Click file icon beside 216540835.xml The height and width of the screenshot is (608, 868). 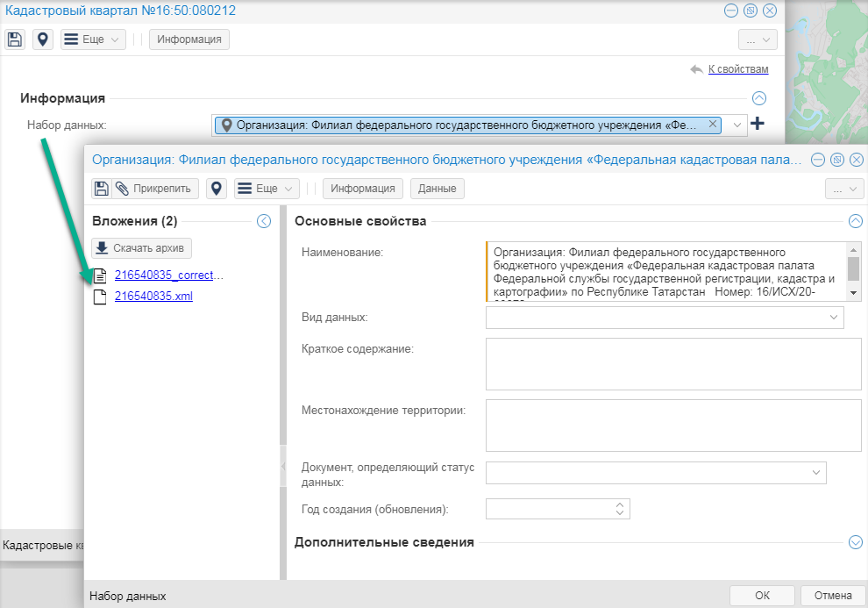[100, 297]
